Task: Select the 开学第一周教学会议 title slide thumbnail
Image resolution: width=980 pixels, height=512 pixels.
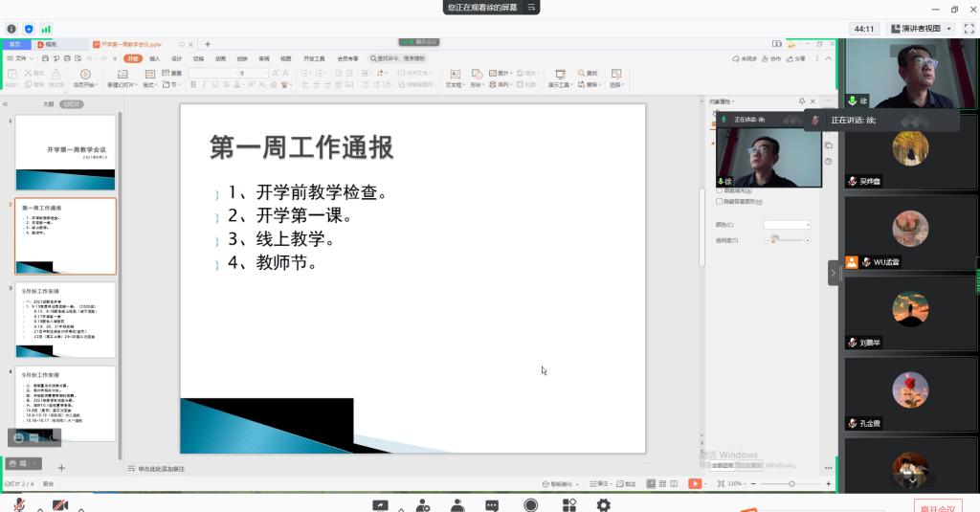Action: [65, 152]
